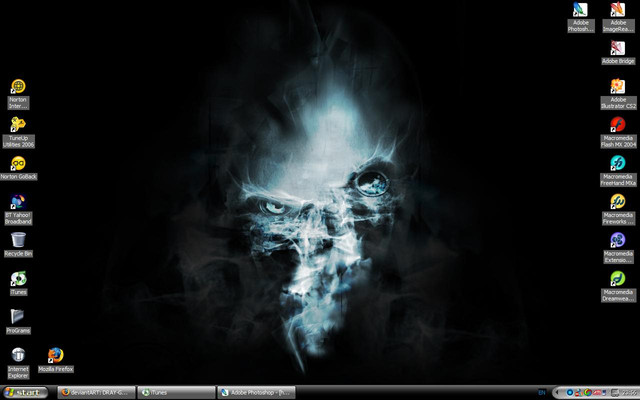The height and width of the screenshot is (400, 640).
Task: Select the Adobe ImageReady shortcut
Action: point(618,17)
